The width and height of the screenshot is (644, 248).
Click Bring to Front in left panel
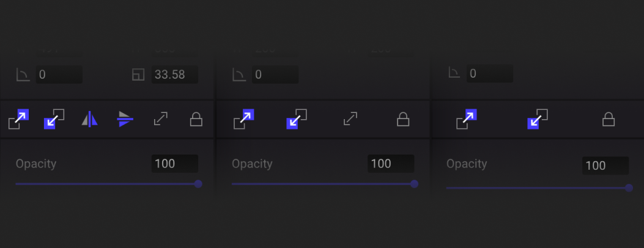click(18, 119)
